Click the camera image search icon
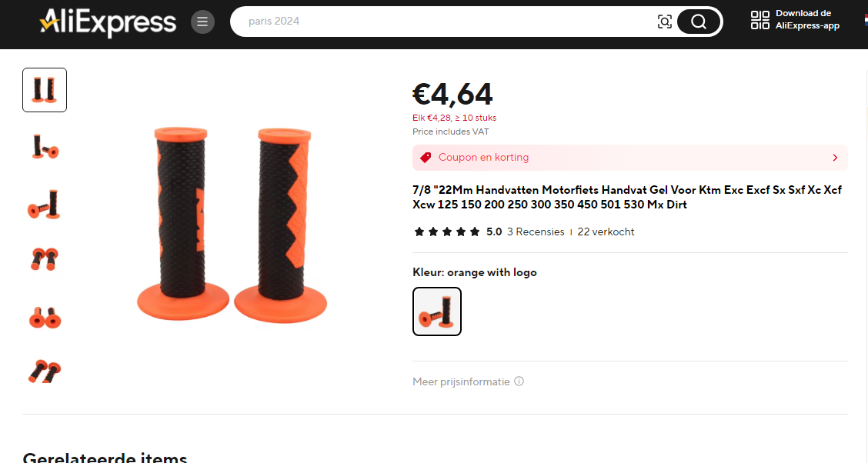Viewport: 868px width, 463px height. tap(664, 22)
